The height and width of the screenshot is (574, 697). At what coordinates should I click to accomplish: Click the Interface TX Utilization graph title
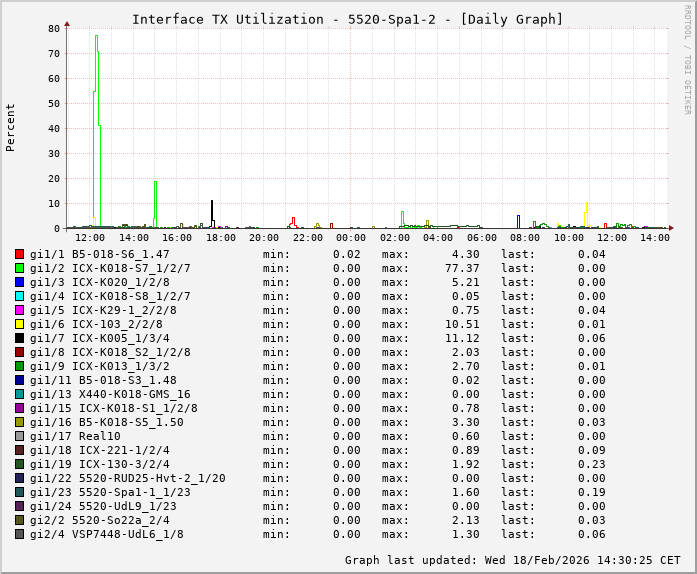[x=347, y=19]
